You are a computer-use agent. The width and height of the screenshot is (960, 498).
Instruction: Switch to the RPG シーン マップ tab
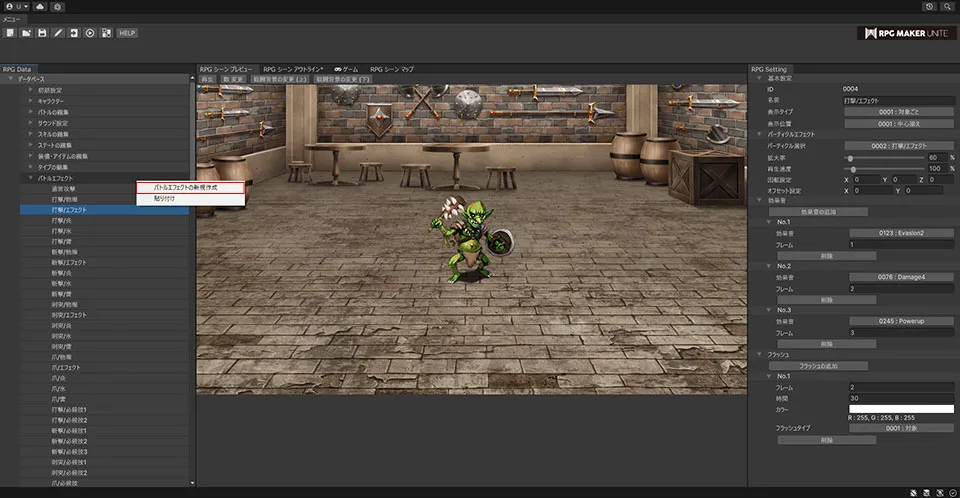[391, 69]
